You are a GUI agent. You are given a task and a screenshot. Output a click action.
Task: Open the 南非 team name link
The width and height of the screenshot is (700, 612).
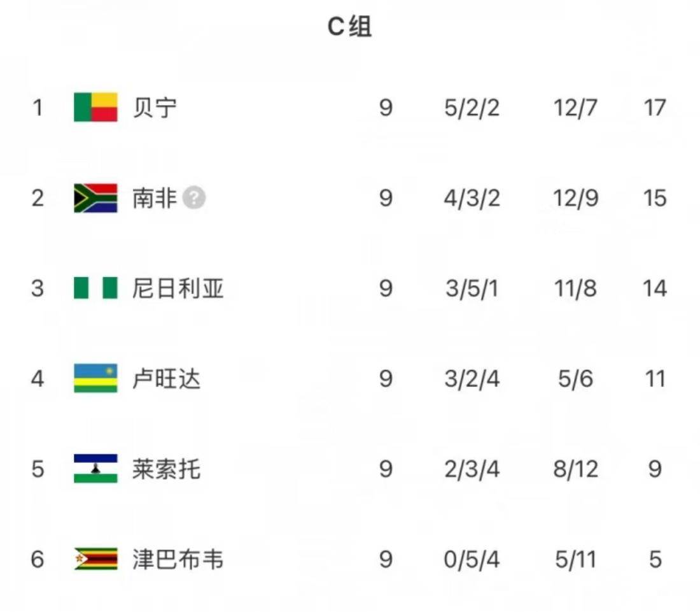click(154, 198)
